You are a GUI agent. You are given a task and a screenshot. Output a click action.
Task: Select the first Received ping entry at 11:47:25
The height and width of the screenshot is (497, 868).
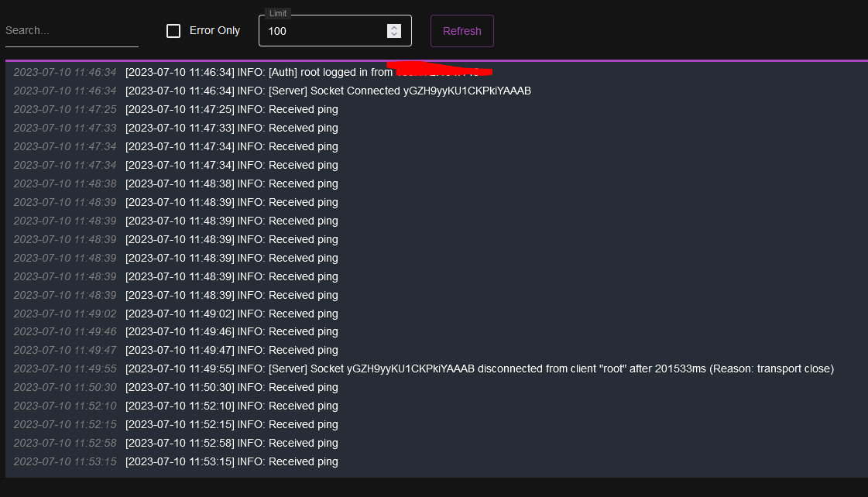tap(232, 109)
